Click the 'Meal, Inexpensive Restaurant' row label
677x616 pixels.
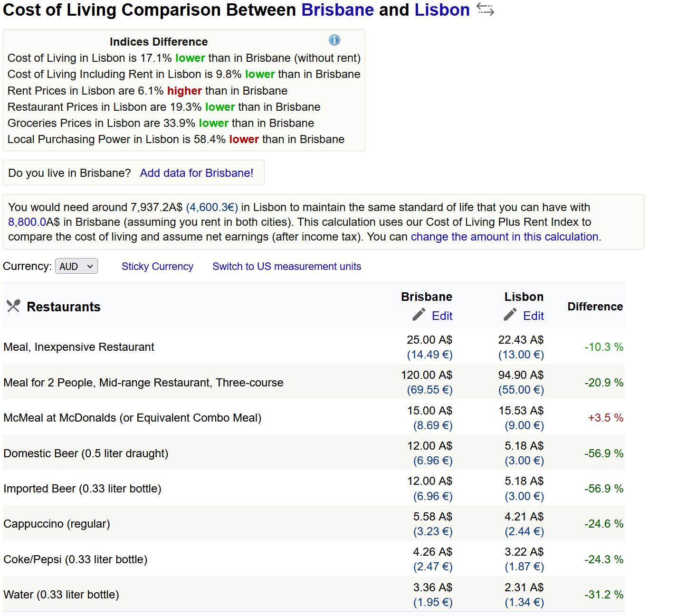[x=79, y=347]
